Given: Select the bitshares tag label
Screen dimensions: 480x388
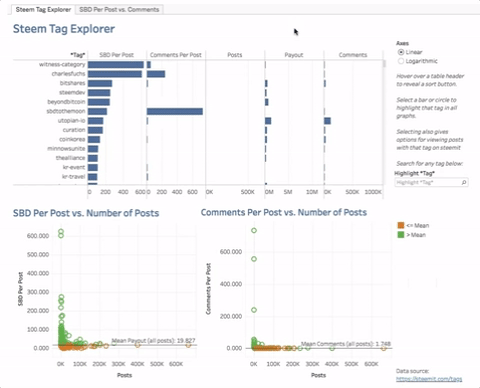Looking at the screenshot, I should (72, 83).
